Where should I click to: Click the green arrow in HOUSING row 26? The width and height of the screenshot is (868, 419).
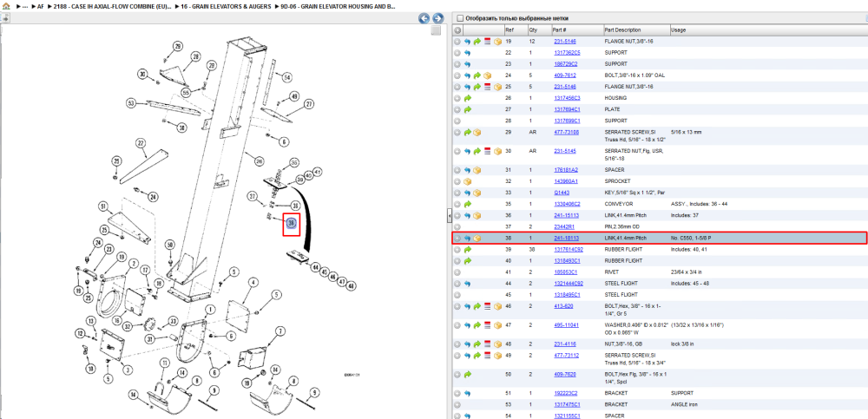point(467,98)
